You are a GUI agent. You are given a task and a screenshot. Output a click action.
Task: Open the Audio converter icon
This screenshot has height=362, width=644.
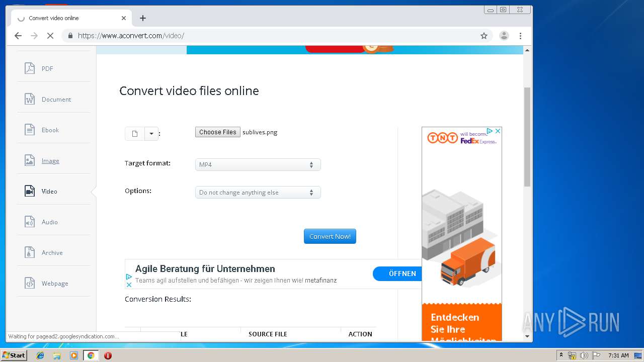coord(30,222)
